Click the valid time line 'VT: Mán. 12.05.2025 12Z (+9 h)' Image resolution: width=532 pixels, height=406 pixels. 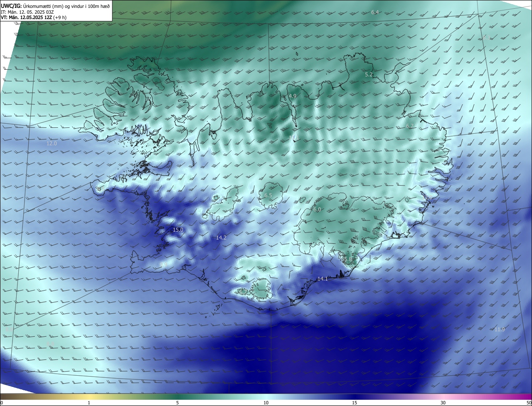click(34, 17)
